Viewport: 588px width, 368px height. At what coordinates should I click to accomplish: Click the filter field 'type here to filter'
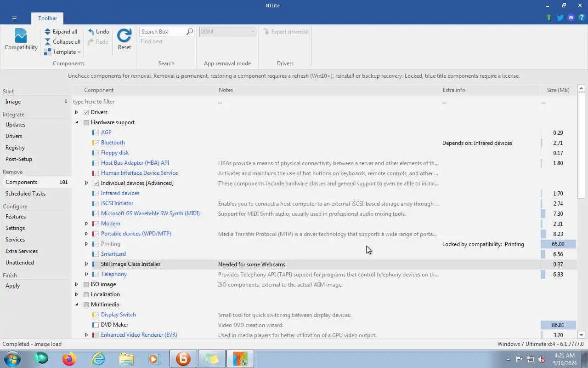coord(144,102)
